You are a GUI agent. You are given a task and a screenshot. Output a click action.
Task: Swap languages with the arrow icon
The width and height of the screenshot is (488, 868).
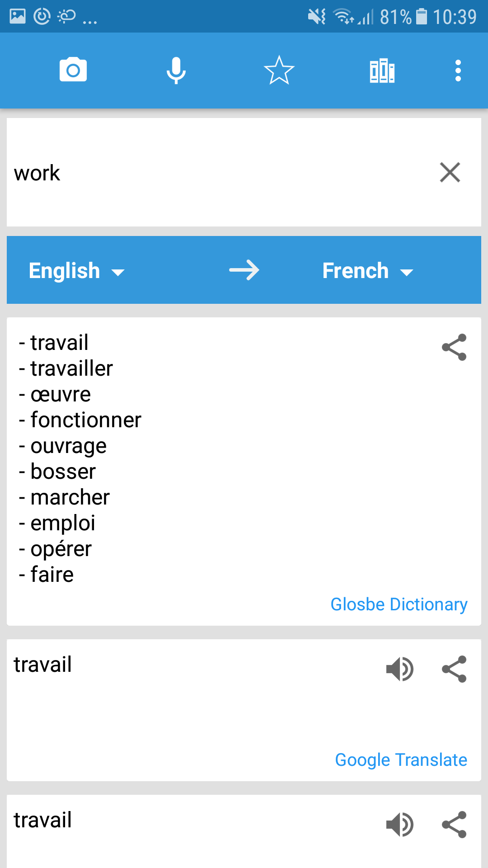click(x=244, y=270)
